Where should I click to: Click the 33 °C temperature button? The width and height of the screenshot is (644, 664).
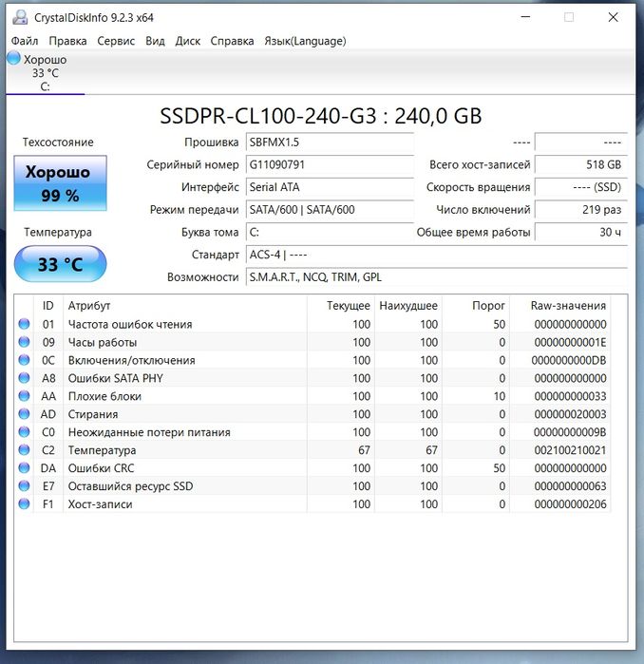click(x=60, y=264)
